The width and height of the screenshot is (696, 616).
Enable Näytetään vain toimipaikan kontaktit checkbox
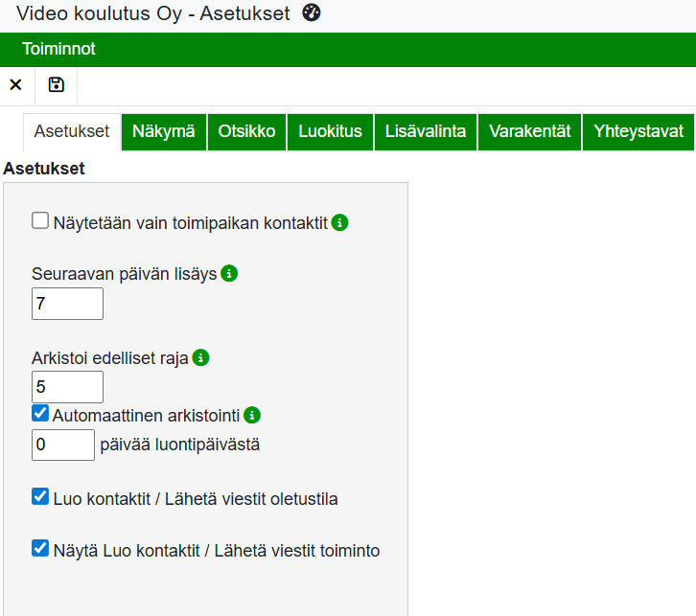[x=40, y=221]
